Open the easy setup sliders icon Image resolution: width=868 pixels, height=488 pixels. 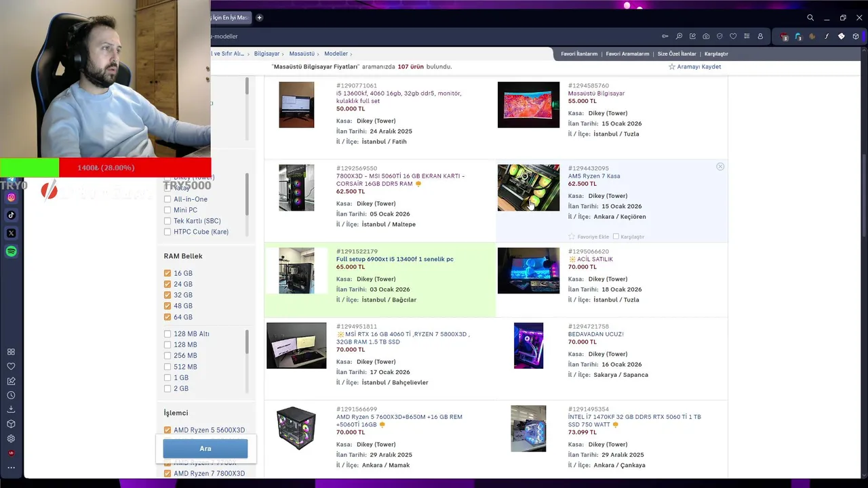coord(747,36)
